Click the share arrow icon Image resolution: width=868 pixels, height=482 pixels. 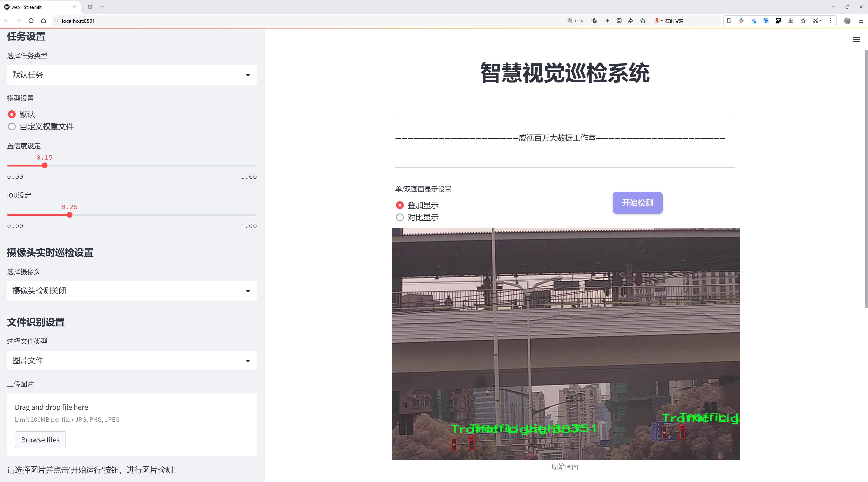point(630,21)
